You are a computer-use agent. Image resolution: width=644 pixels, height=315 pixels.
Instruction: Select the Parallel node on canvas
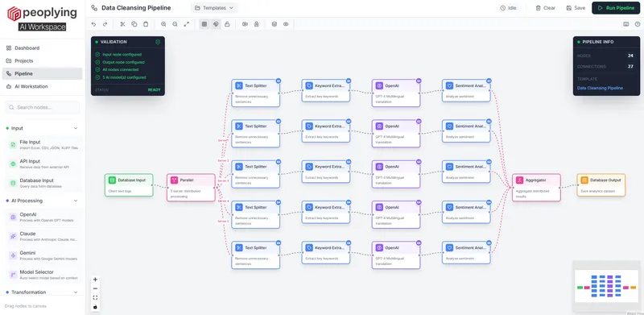pyautogui.click(x=191, y=188)
